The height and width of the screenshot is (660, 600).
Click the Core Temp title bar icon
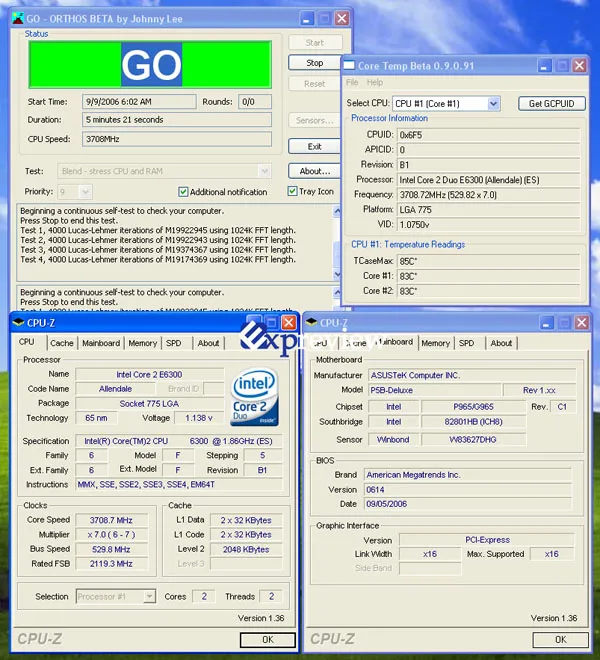349,66
